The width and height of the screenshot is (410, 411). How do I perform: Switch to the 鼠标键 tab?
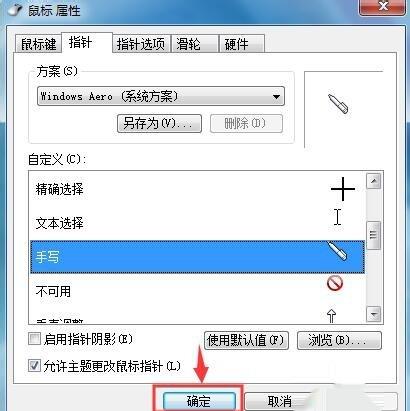point(39,44)
